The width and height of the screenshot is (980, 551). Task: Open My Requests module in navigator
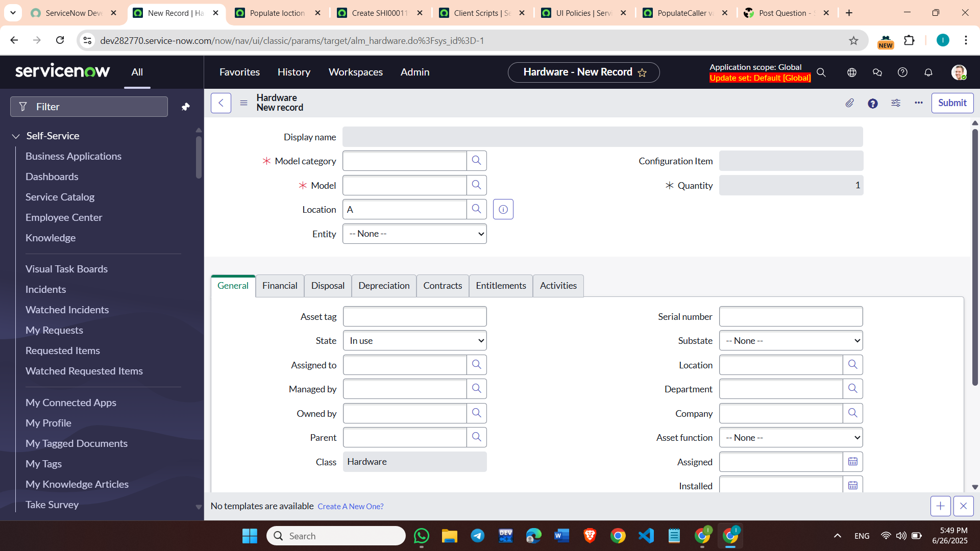[55, 330]
